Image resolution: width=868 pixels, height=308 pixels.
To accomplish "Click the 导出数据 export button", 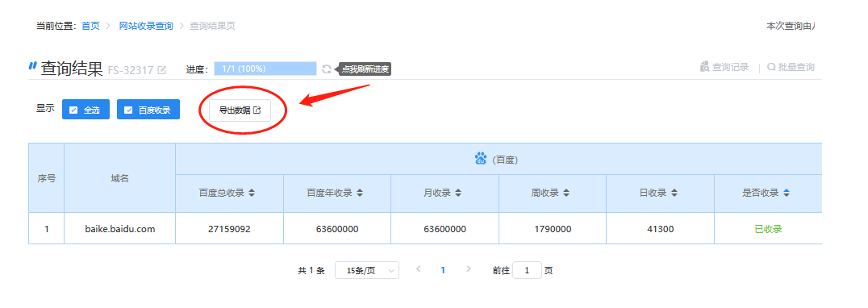I will coord(240,110).
